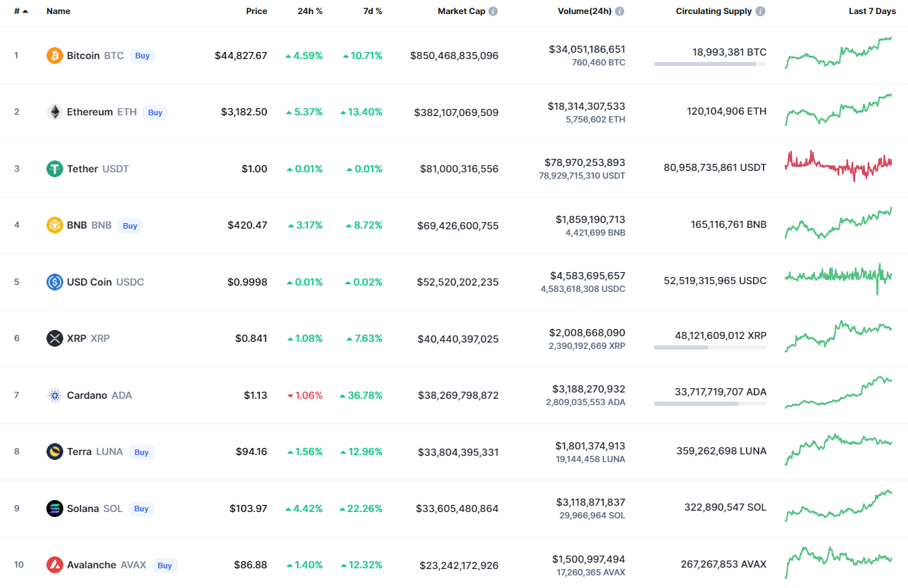Click the BNB logo icon
908x588 pixels.
click(55, 225)
